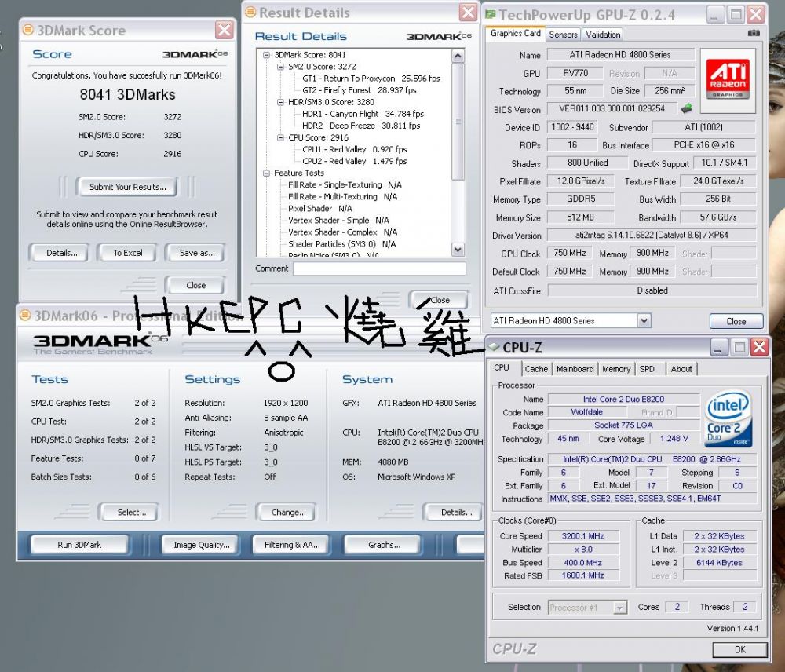Select CPU1 - Red Valley 0.920 fps row
785x672 pixels.
[x=355, y=149]
